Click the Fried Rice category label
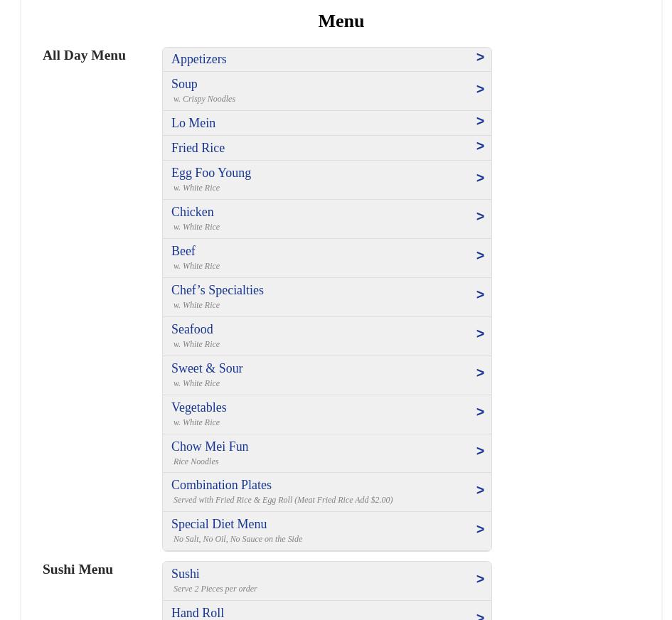The width and height of the screenshot is (672, 620). 198,148
